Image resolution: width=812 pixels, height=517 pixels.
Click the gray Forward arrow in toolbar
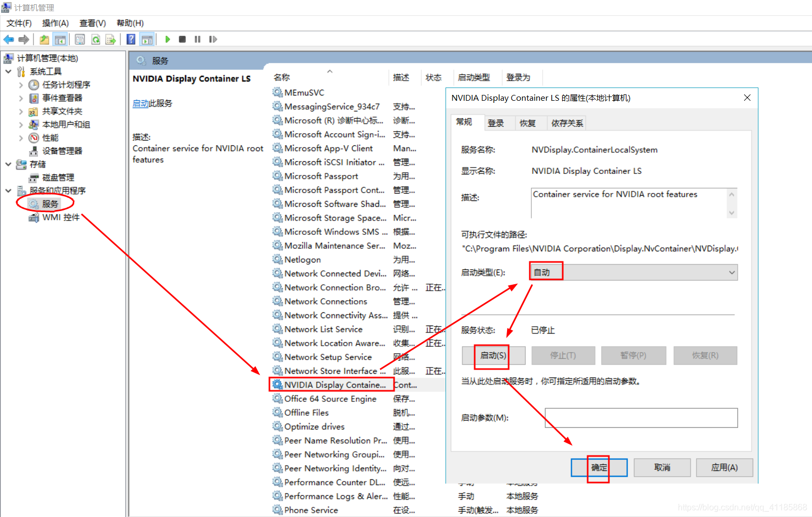23,39
